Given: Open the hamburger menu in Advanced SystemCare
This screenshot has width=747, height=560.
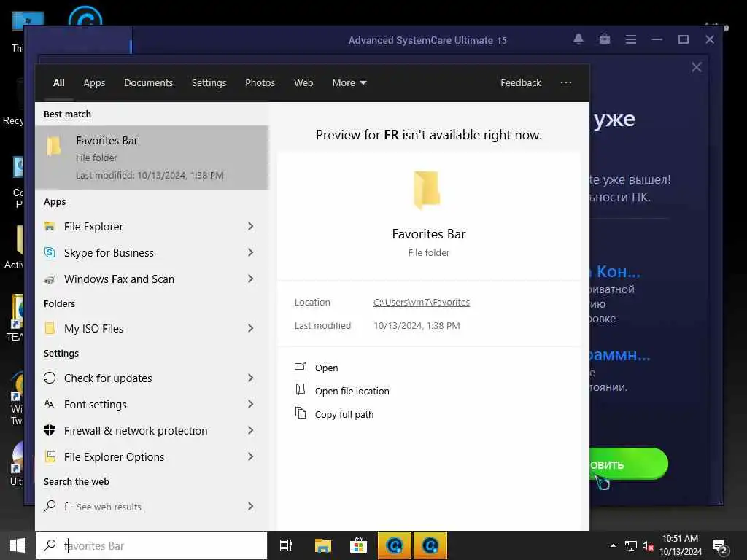Looking at the screenshot, I should point(631,39).
